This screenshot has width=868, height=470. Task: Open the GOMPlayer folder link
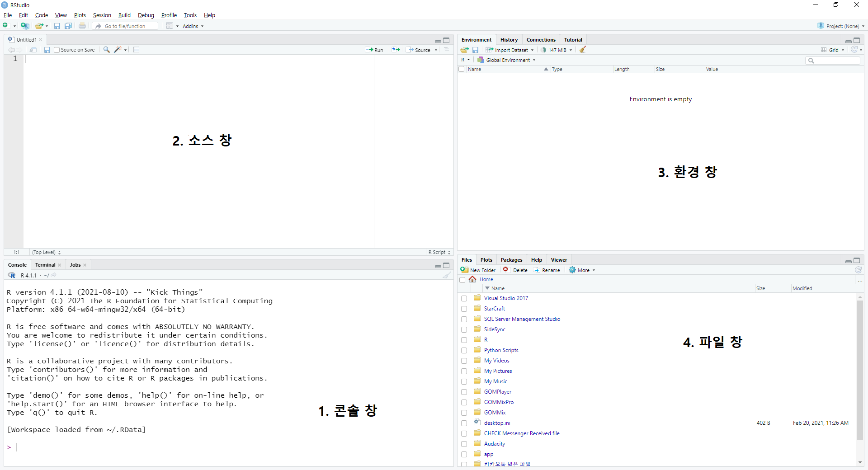coord(498,392)
